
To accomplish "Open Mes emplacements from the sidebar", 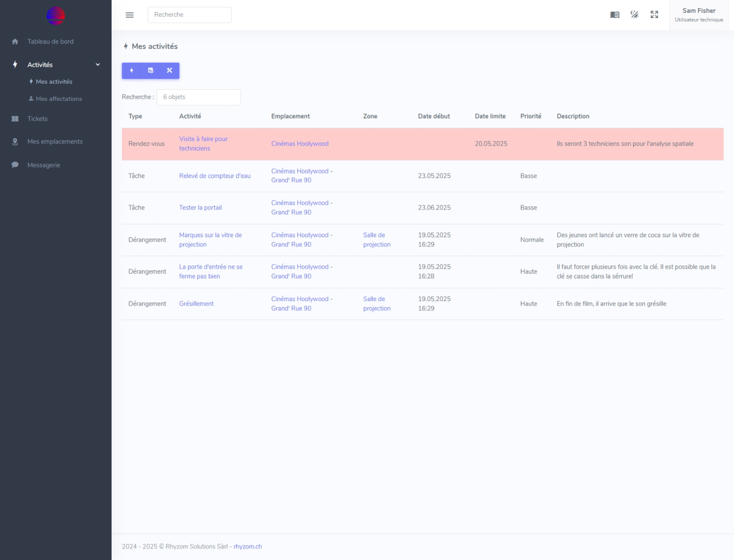I will coord(55,142).
